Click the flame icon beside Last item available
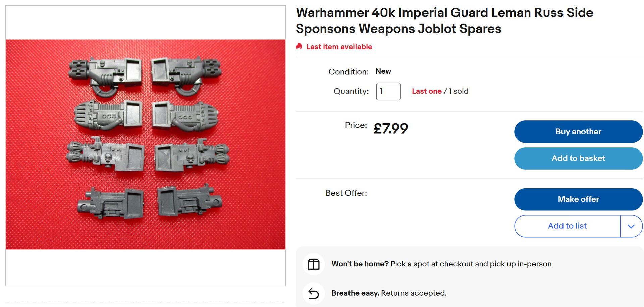The width and height of the screenshot is (644, 307). click(x=299, y=46)
